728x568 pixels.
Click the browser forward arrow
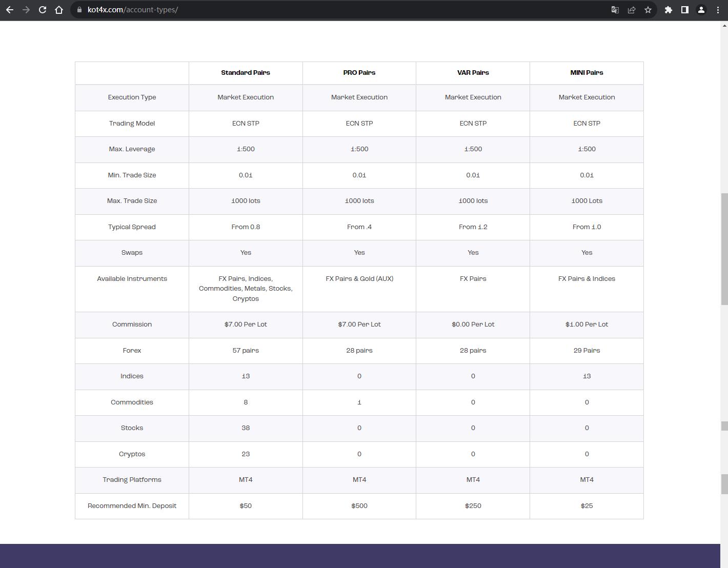[x=26, y=10]
